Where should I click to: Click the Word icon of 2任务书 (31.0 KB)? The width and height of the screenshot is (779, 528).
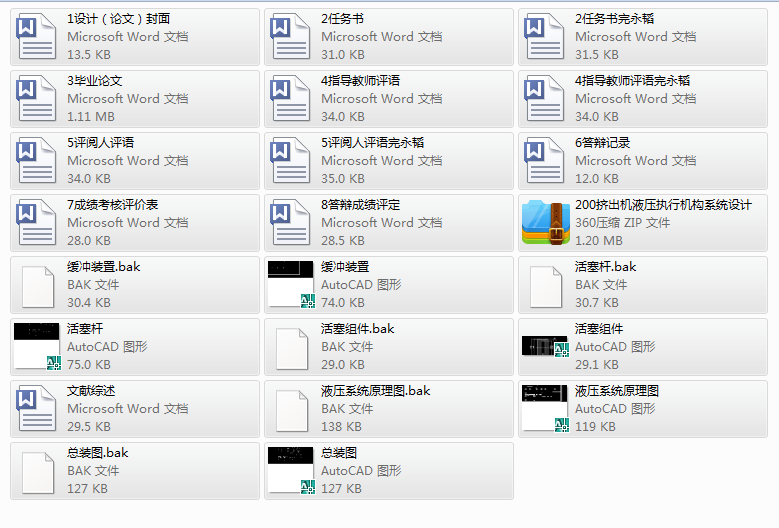(290, 37)
